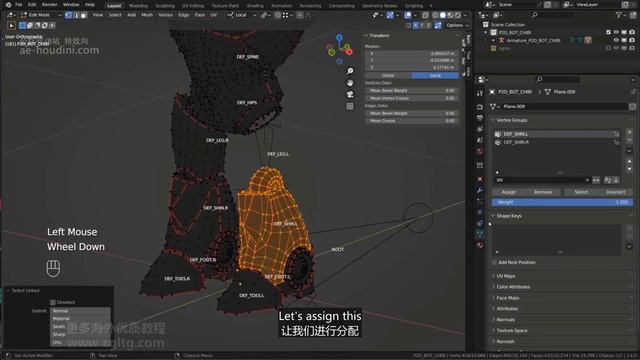
Task: Open the File menu
Action: 19,5
